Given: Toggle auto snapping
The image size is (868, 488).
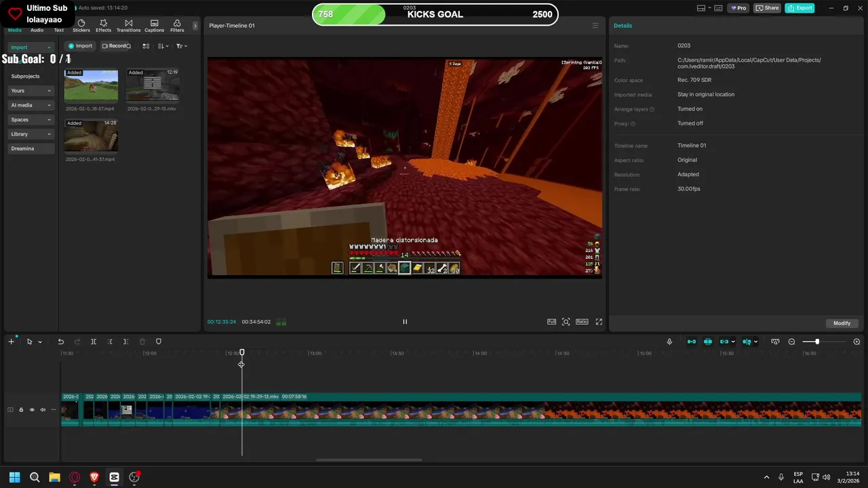Looking at the screenshot, I should (x=708, y=342).
